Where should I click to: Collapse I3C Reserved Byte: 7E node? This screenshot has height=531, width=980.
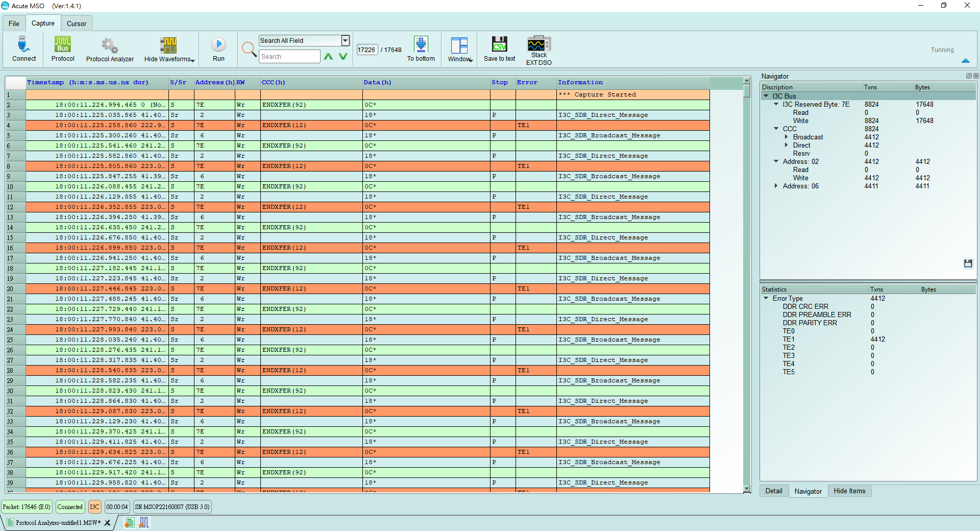tap(776, 104)
